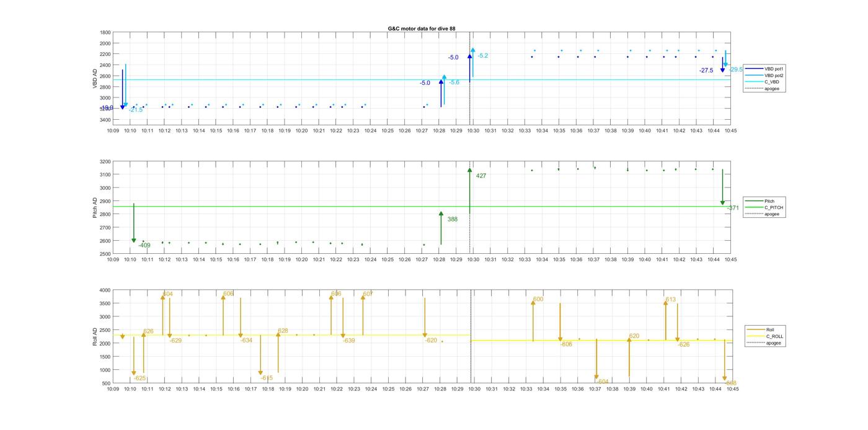This screenshot has width=868, height=430.
Task: Click the '-620' roll data label
Action: [x=431, y=340]
